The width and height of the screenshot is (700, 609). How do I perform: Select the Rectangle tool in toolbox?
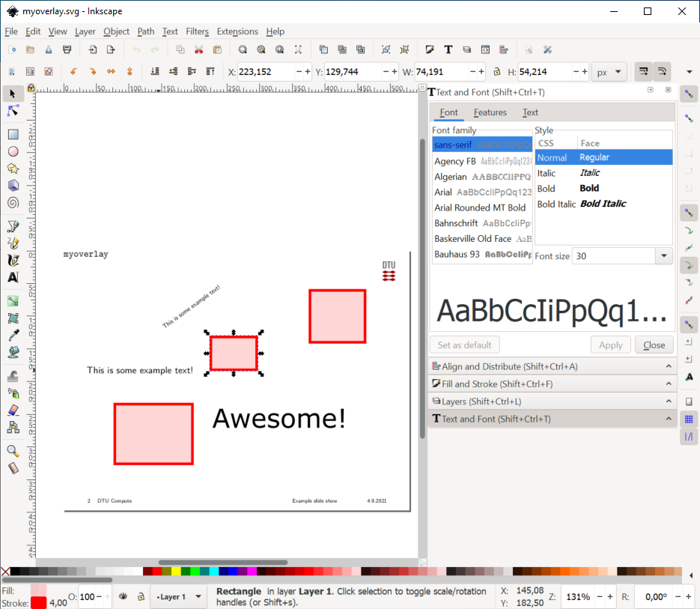coord(13,135)
